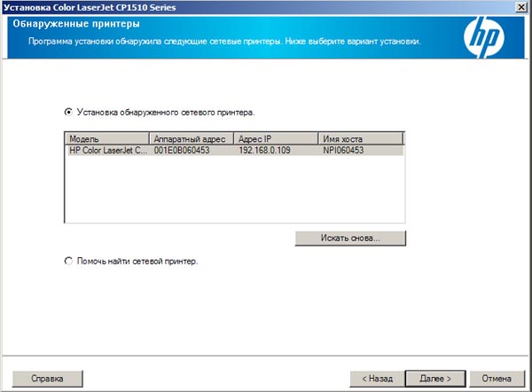This screenshot has height=392, width=532.
Task: Click the IP address 192.168.0.109
Action: point(264,151)
